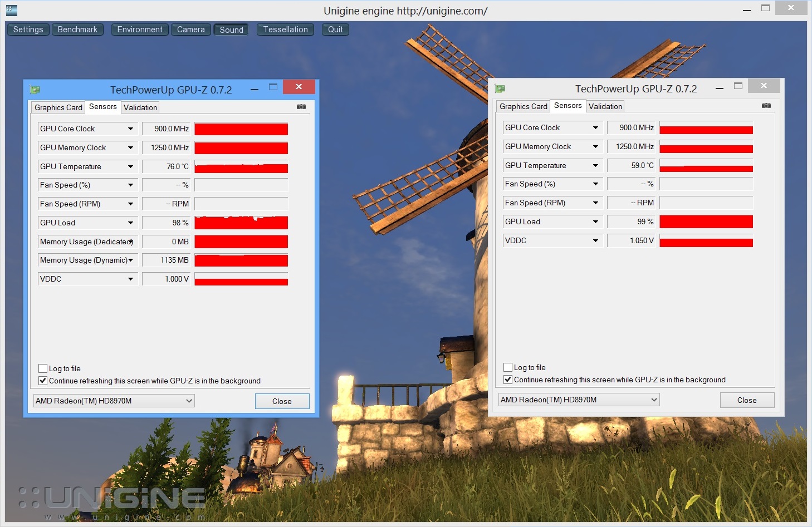The height and width of the screenshot is (527, 812).
Task: Switch to Graphics Card tab in right GPU-Z window
Action: tap(524, 106)
